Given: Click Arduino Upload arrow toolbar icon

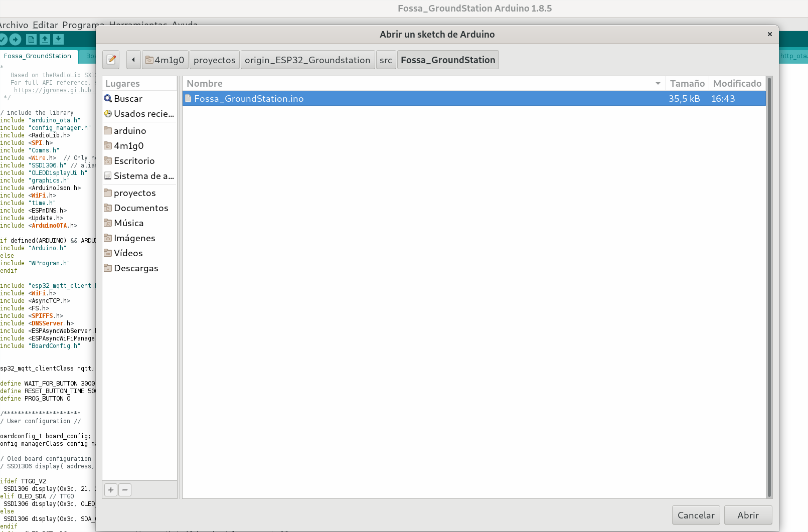Looking at the screenshot, I should pyautogui.click(x=15, y=39).
